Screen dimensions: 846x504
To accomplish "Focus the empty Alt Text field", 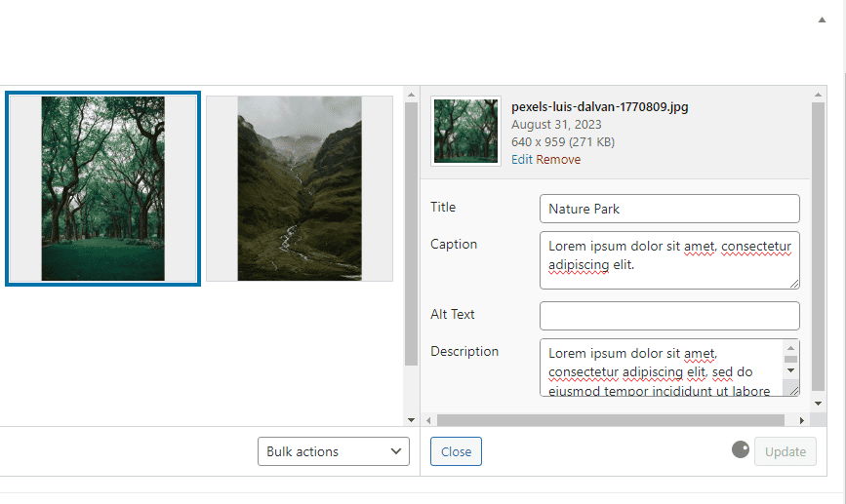I will (x=668, y=316).
